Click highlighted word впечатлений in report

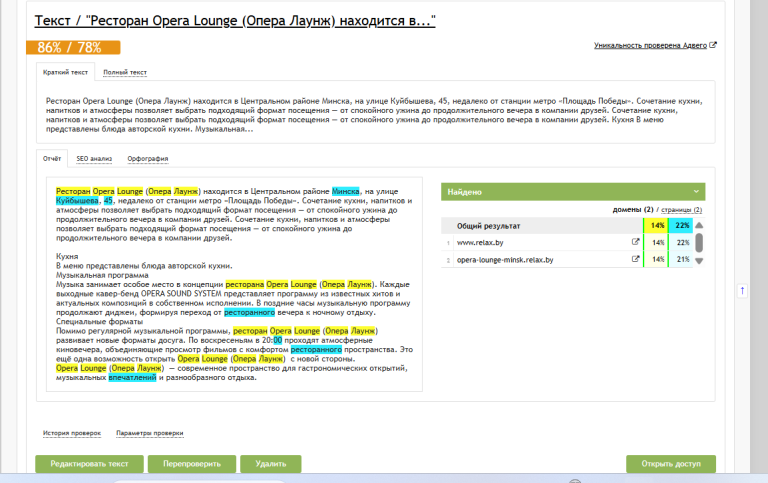point(132,377)
